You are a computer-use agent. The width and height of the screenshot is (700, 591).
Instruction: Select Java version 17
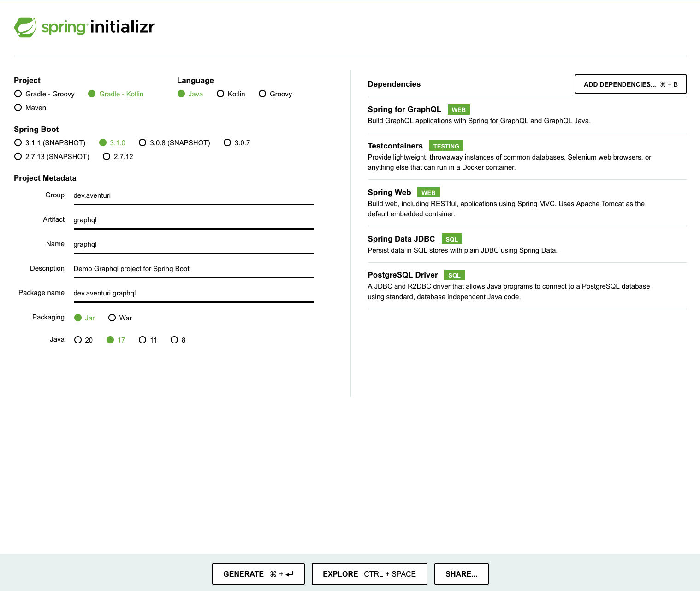116,340
